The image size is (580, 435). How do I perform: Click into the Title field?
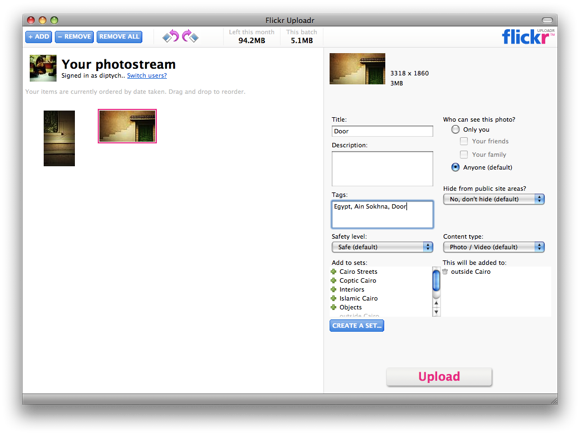point(382,131)
